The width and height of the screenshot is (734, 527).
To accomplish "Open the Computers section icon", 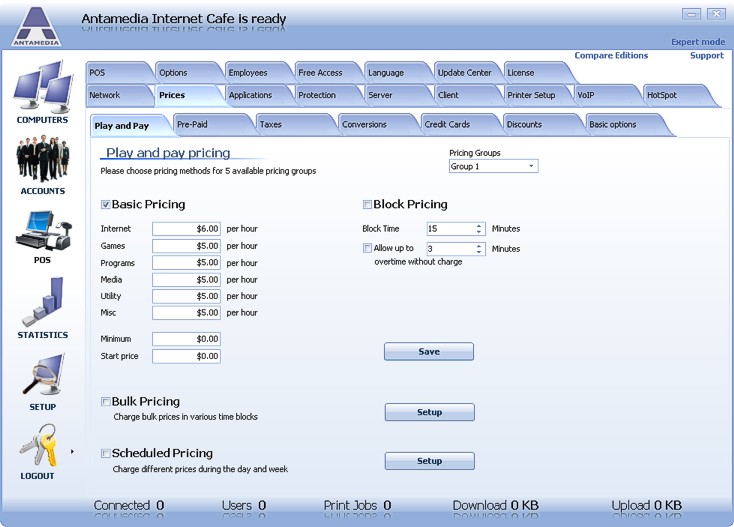I will [43, 87].
